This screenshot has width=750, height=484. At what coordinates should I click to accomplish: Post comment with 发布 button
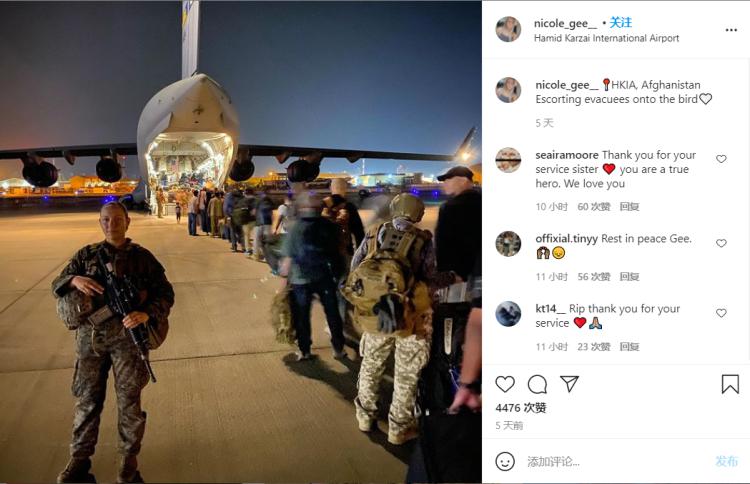click(726, 462)
